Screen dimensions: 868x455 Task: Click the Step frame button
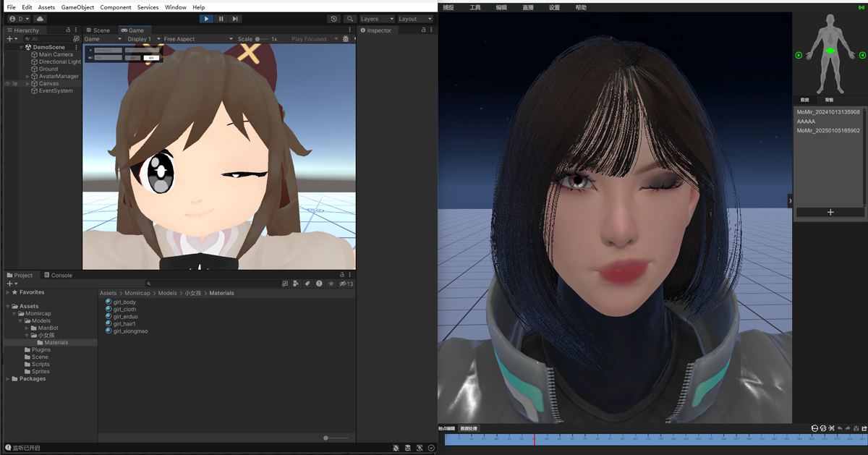[x=235, y=19]
